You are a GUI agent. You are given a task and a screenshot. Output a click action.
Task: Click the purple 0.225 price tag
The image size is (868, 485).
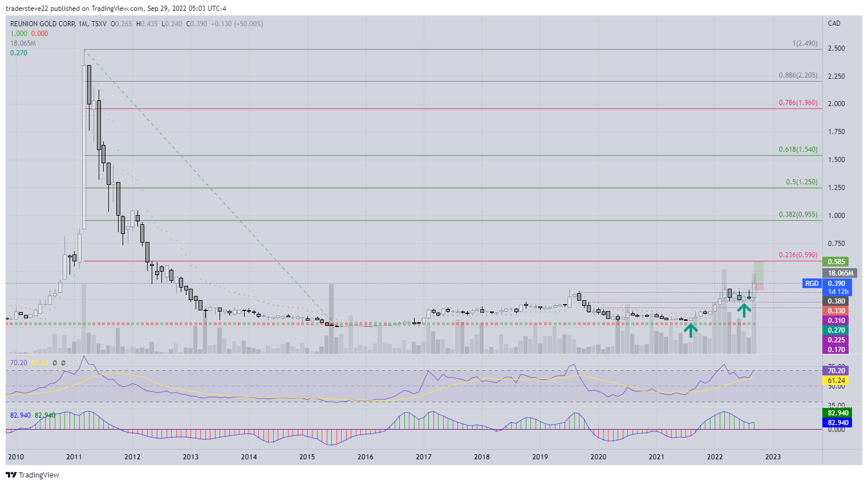pos(836,340)
